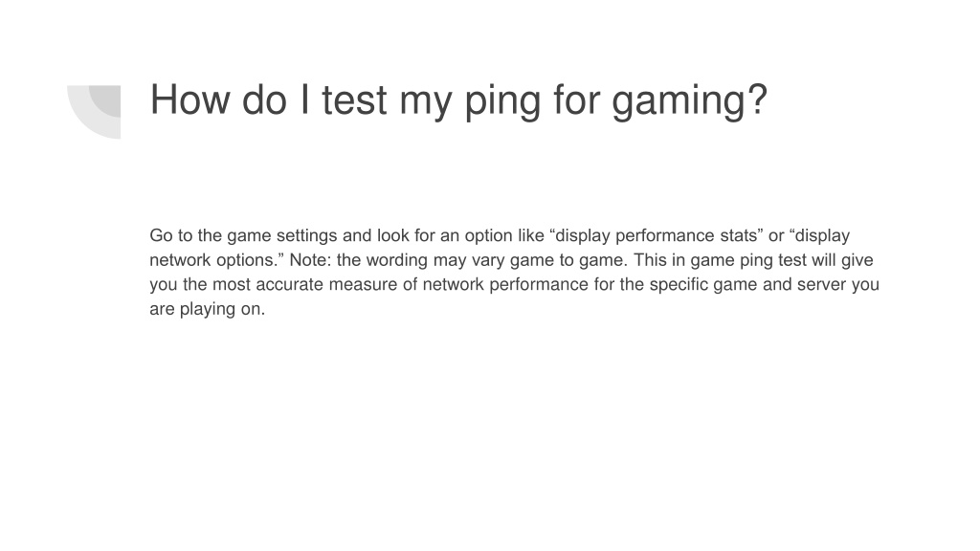Click "network performance" in third line

pos(505,284)
